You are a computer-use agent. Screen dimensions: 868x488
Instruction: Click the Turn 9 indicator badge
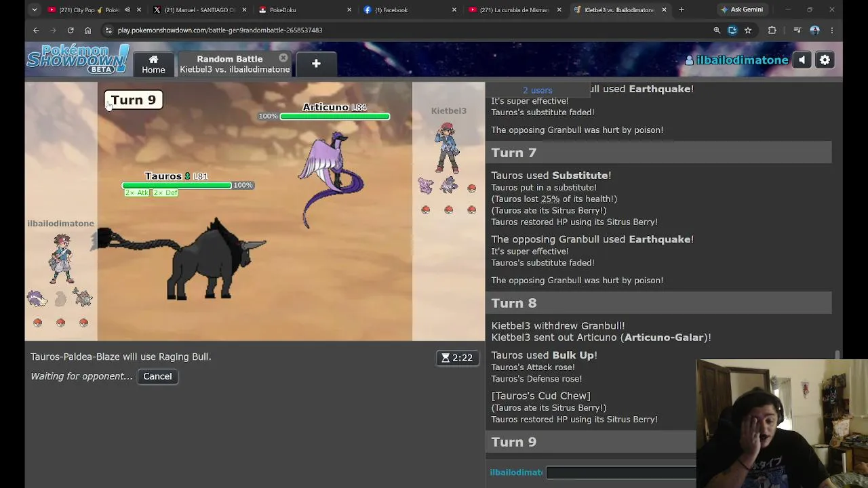(134, 100)
